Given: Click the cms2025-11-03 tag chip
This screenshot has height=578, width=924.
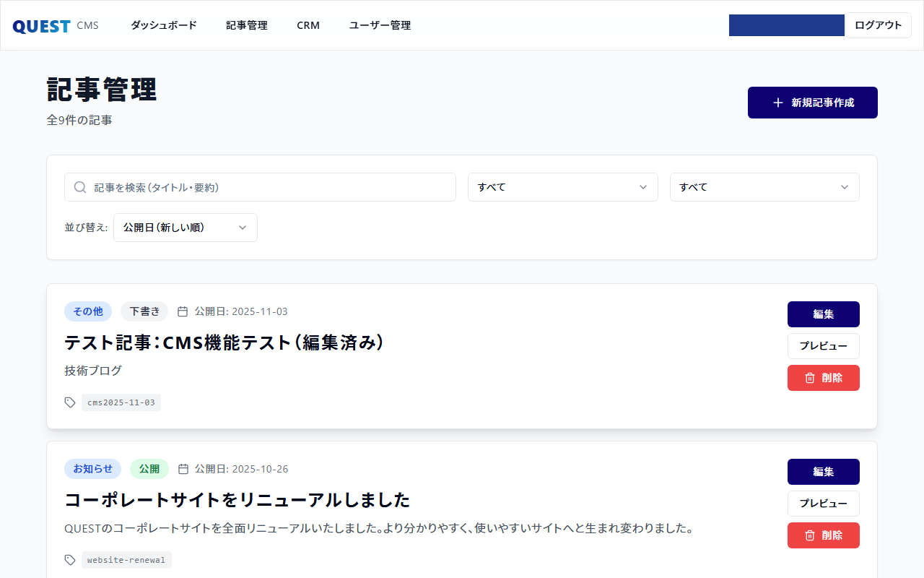Looking at the screenshot, I should (x=121, y=402).
